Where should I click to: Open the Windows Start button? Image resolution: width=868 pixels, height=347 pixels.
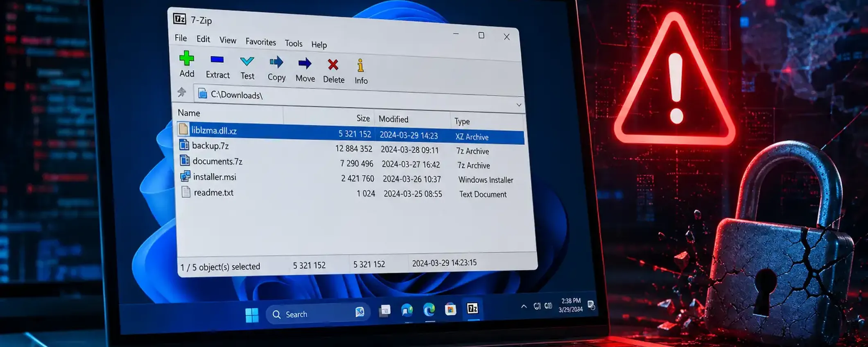click(252, 315)
